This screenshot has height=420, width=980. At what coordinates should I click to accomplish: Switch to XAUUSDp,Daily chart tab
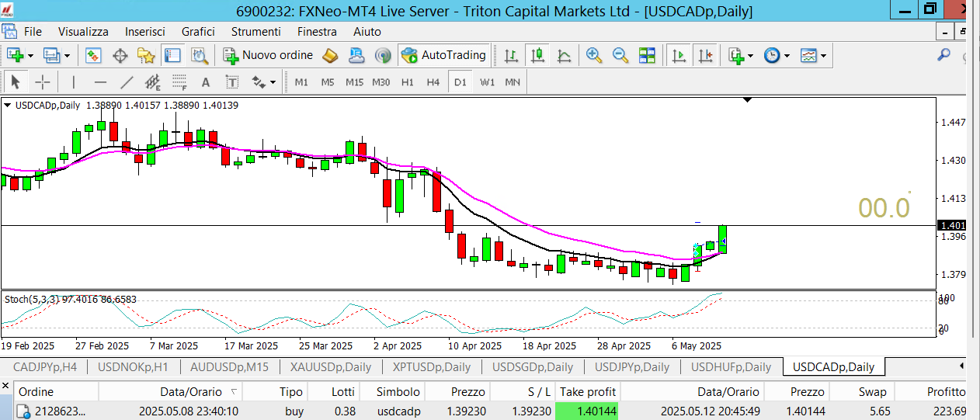click(x=330, y=367)
